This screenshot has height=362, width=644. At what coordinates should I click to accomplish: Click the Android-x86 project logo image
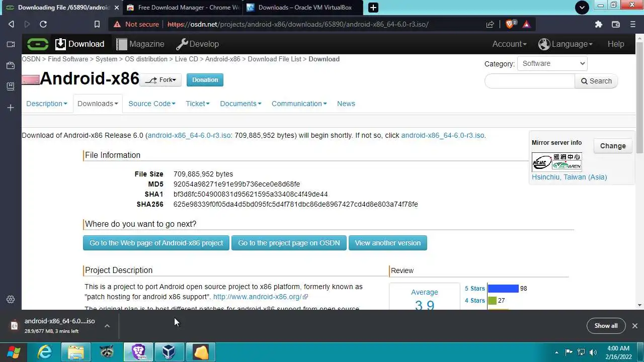(x=31, y=80)
